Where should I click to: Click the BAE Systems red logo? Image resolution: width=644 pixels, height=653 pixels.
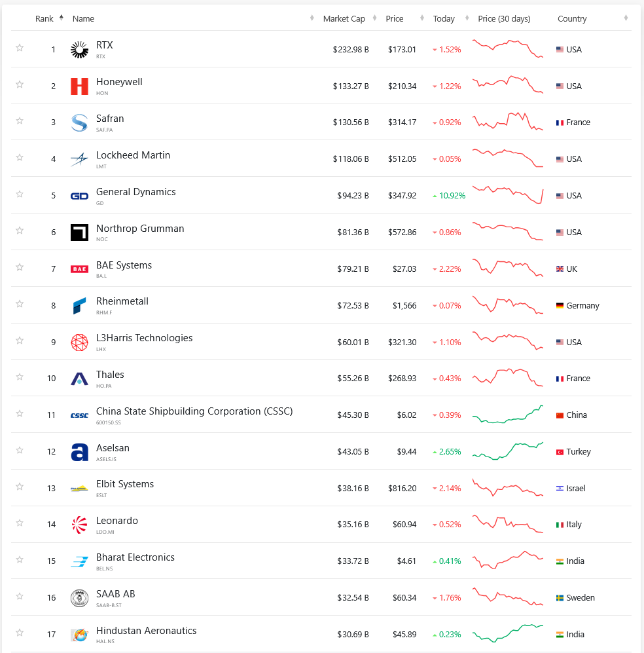tap(79, 269)
